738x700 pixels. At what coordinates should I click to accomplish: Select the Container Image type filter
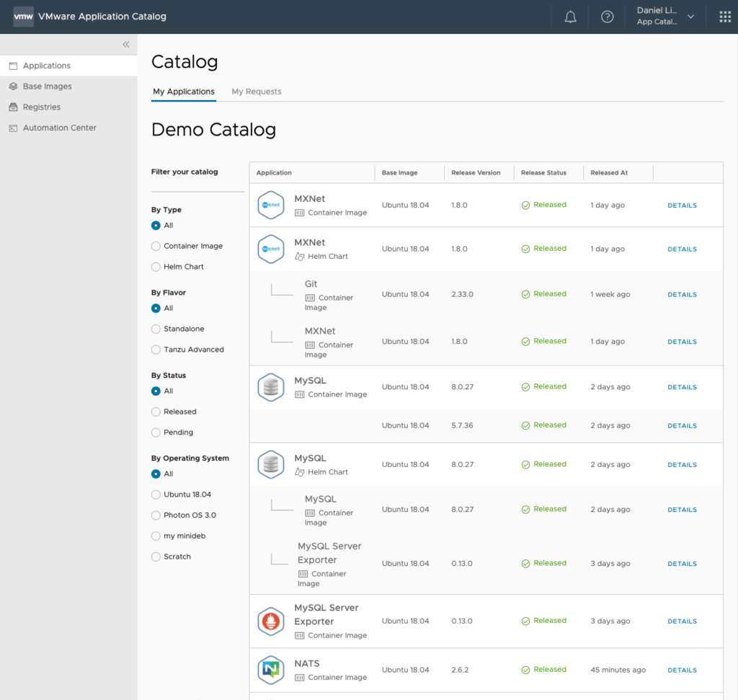pos(156,246)
